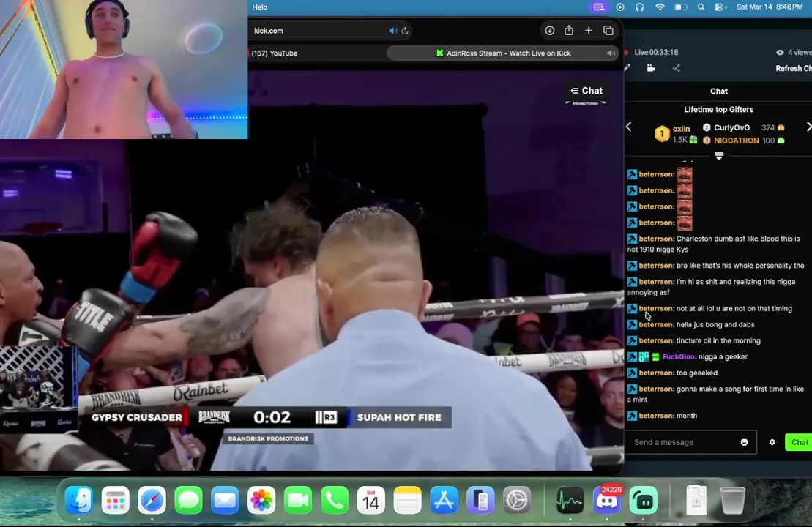Mute the AdinRoss Stream tab audio
Screen dimensions: 812x527
tap(611, 53)
